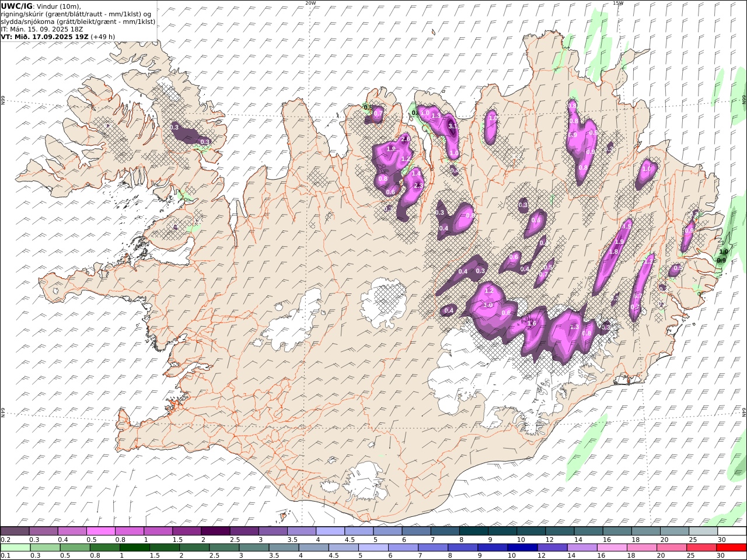The width and height of the screenshot is (747, 560).
Task: Click the '3.1' snowfall value on map
Action: click(452, 125)
